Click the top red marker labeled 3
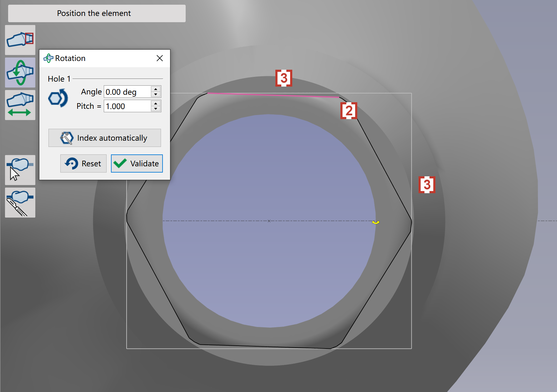This screenshot has height=392, width=557. [284, 78]
